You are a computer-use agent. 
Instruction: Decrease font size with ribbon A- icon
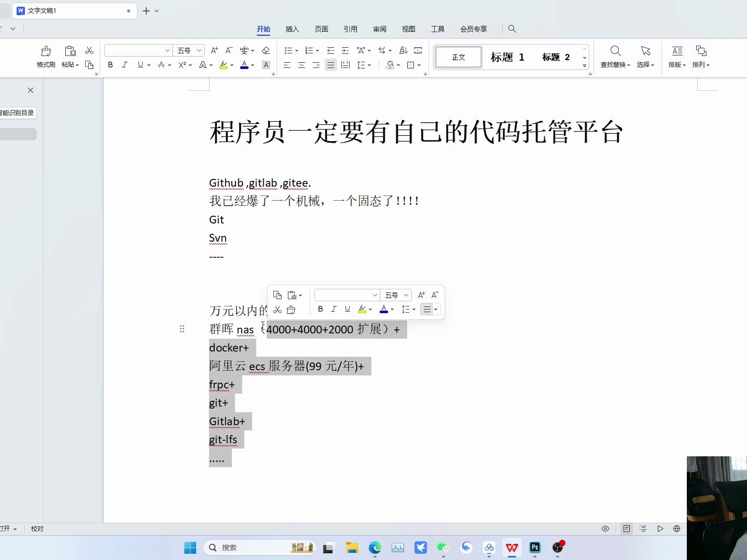coord(229,50)
